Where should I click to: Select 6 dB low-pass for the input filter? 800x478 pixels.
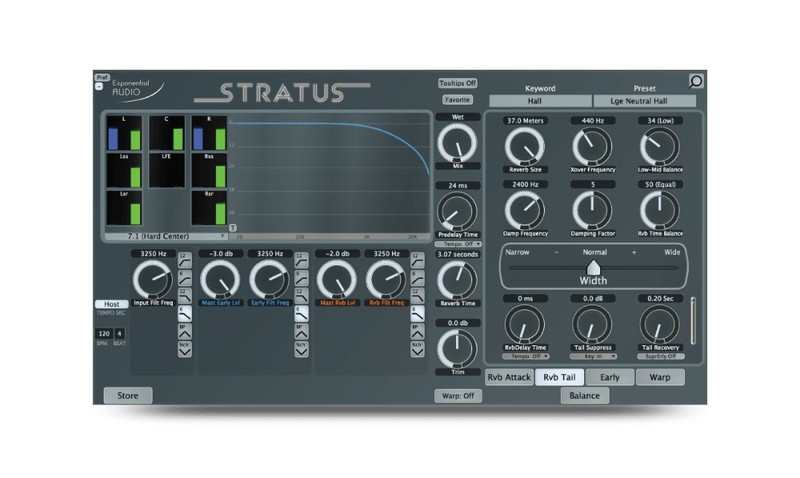(185, 313)
